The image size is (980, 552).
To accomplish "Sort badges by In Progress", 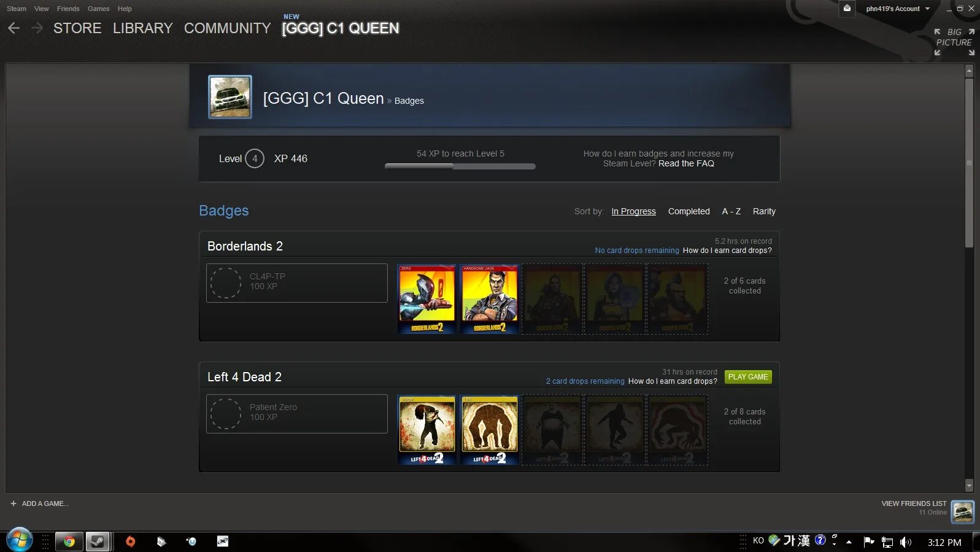I will click(633, 211).
